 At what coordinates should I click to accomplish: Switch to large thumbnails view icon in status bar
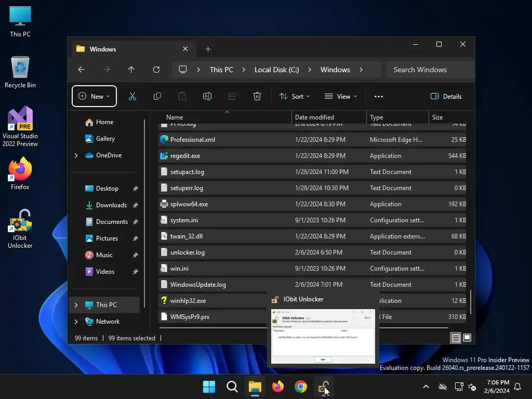467,338
